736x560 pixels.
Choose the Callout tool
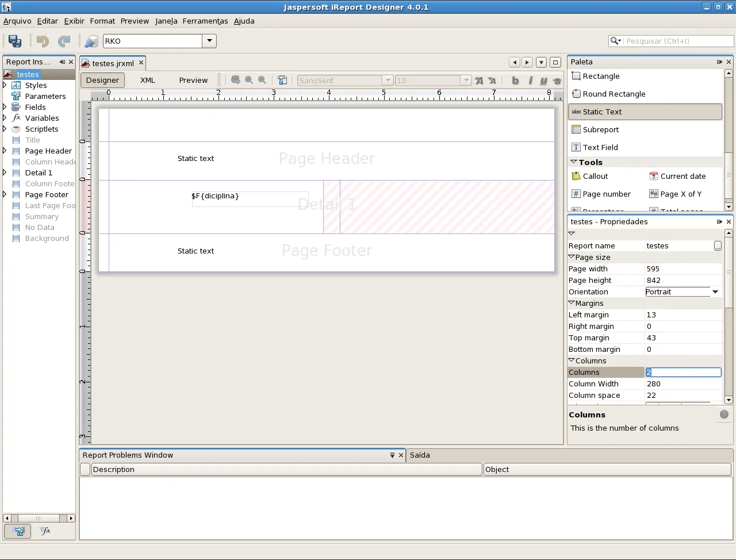pos(595,176)
